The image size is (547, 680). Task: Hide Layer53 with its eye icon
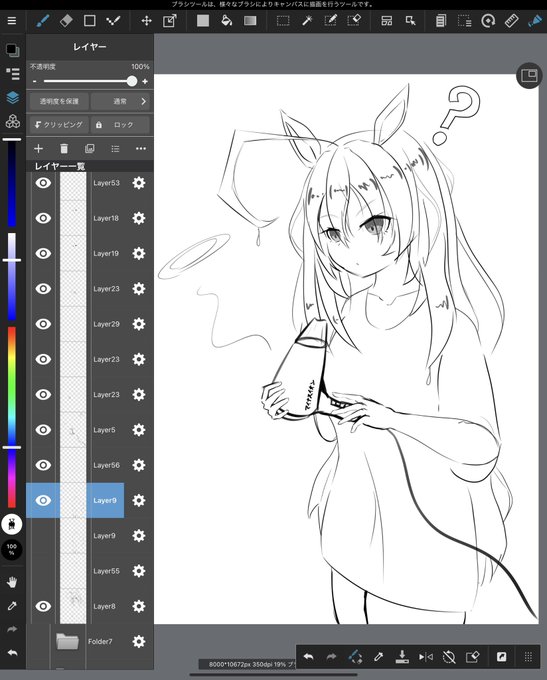tap(43, 183)
